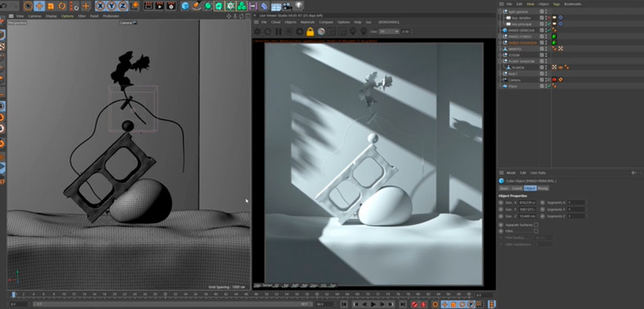Toggle Y axis lock
Image resolution: width=644 pixels, height=309 pixels.
pyautogui.click(x=112, y=5)
